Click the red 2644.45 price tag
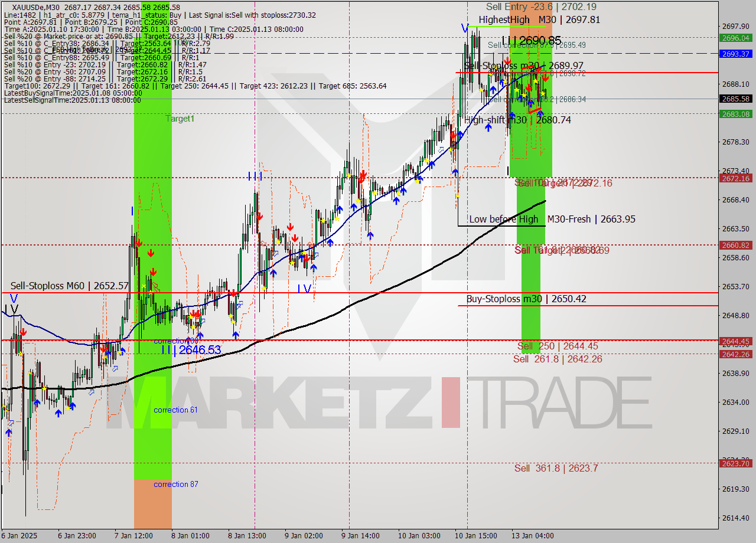 click(x=735, y=341)
